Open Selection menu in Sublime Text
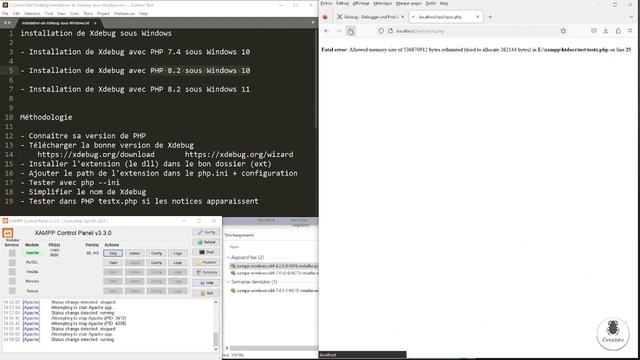640x360 pixels. pos(32,13)
